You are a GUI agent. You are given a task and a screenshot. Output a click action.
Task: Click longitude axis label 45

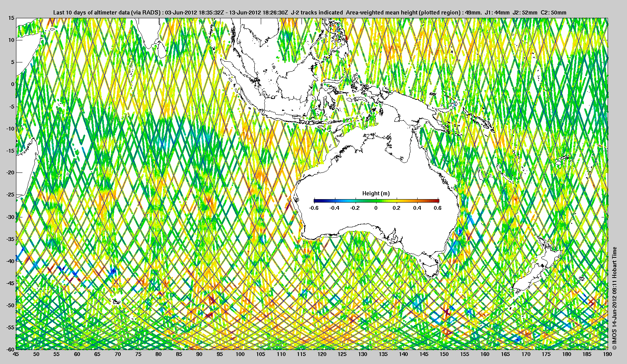(16, 354)
